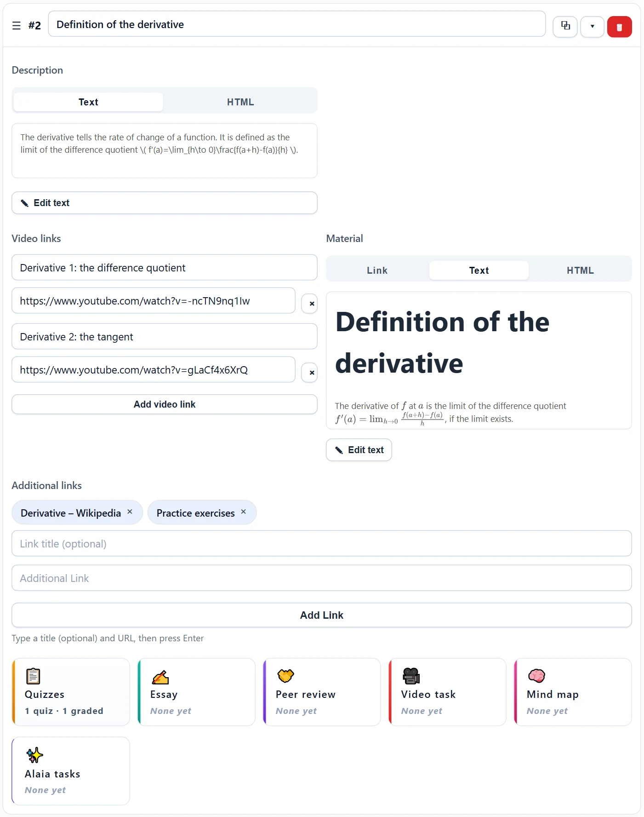Focus the 'Link title (optional)' field
Image resolution: width=644 pixels, height=817 pixels.
[322, 544]
